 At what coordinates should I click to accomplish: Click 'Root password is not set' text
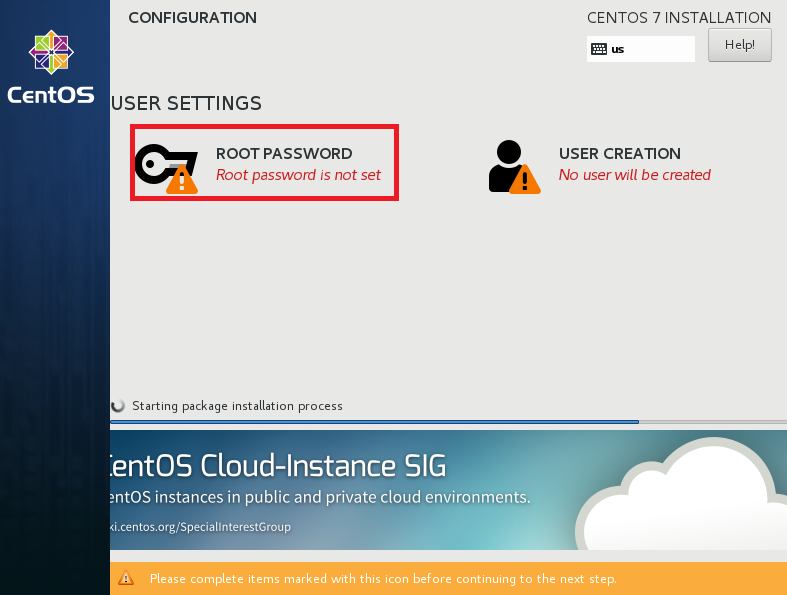click(x=298, y=175)
